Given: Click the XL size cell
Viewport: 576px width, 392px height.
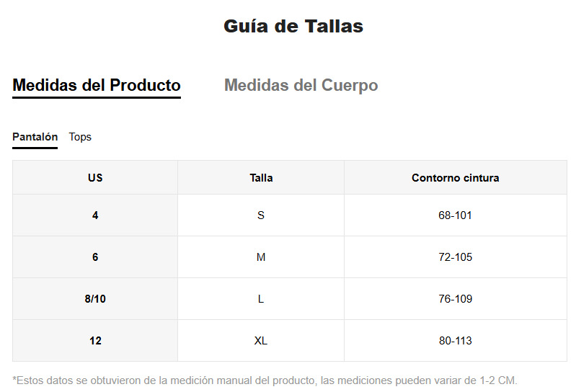Looking at the screenshot, I should (x=261, y=341).
